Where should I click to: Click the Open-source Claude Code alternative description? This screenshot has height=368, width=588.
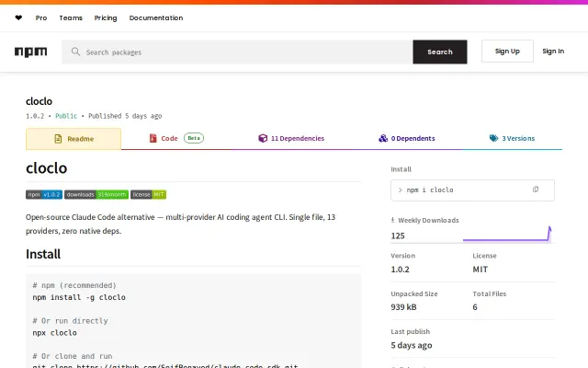[x=180, y=224]
